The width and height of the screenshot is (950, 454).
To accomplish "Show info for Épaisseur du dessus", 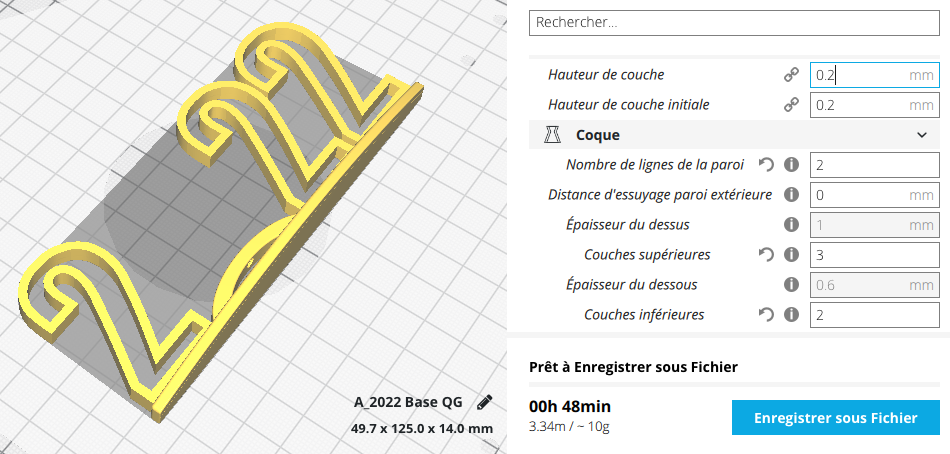I will (x=791, y=224).
